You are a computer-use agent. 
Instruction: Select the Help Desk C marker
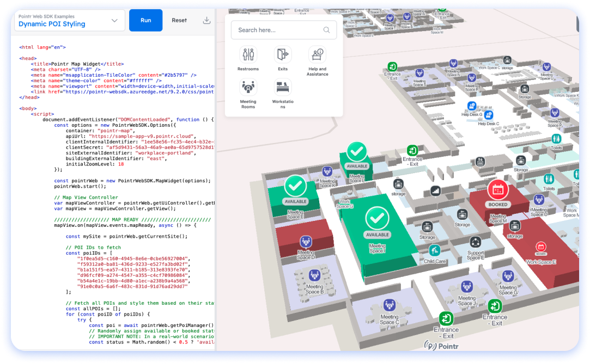click(x=489, y=115)
